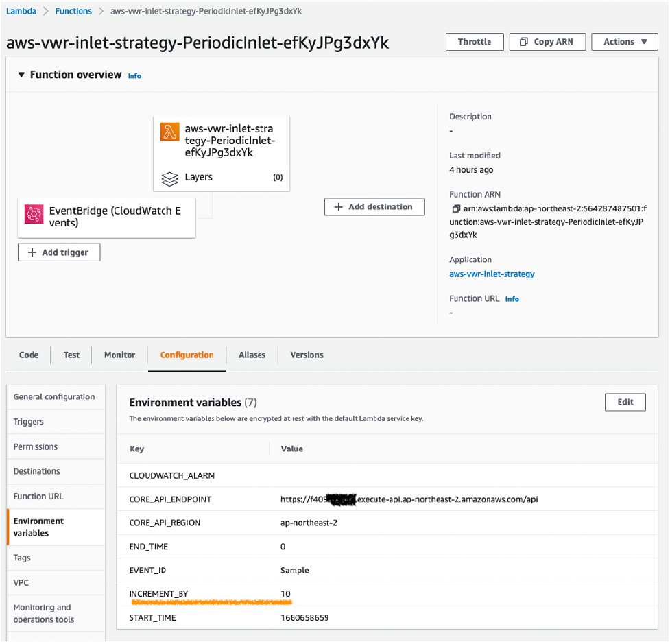Open the aws-vwr-inlet-strategy application link

[492, 274]
